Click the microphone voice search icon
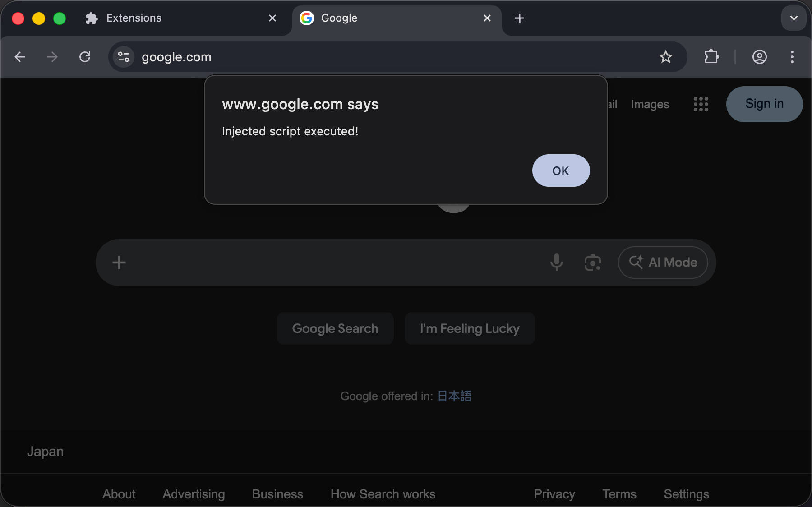 point(557,262)
